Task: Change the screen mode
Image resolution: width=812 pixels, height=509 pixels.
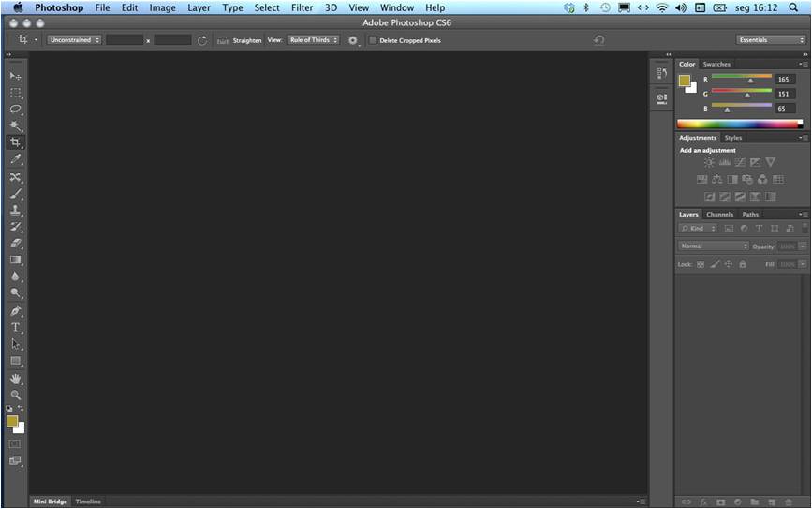Action: [15, 461]
